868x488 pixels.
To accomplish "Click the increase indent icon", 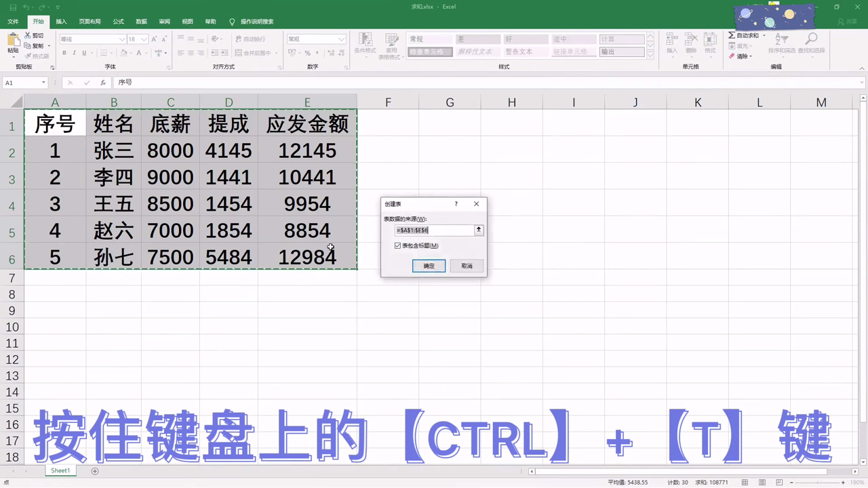I will click(224, 53).
